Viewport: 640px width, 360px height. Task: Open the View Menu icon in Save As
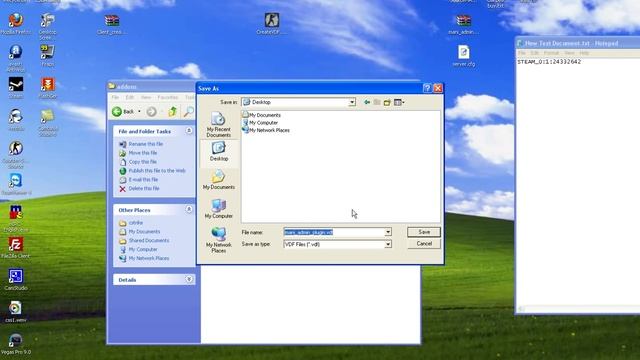[399, 102]
